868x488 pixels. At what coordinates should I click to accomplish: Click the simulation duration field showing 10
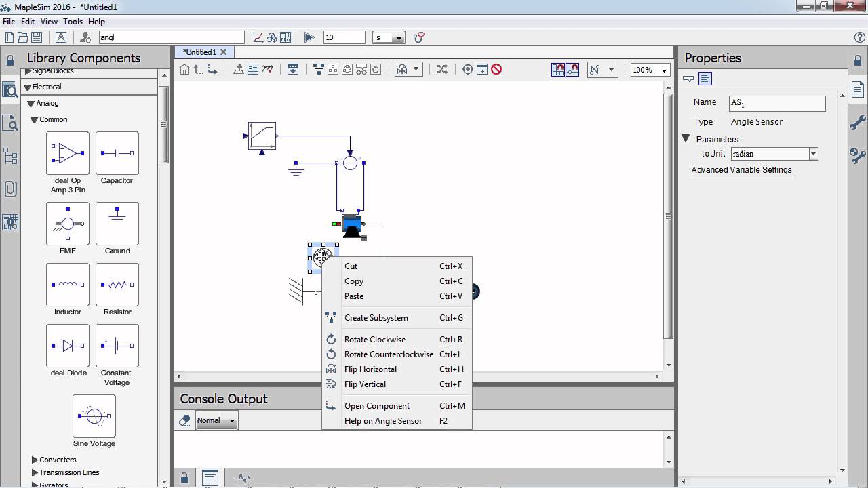[x=344, y=38]
